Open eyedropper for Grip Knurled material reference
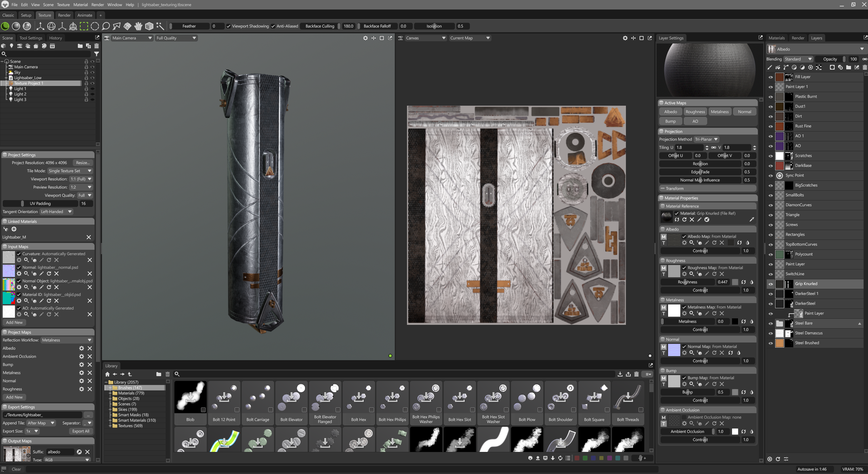868x474 pixels. coord(752,220)
